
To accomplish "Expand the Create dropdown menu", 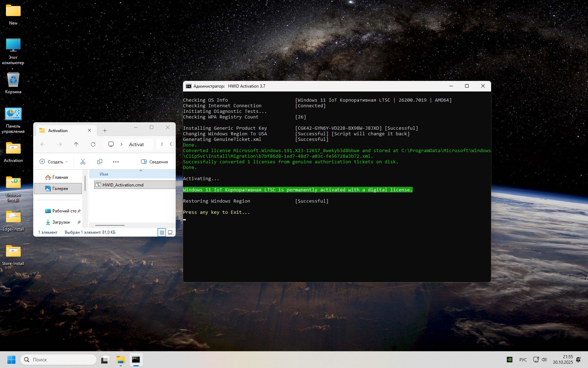I will (54, 162).
